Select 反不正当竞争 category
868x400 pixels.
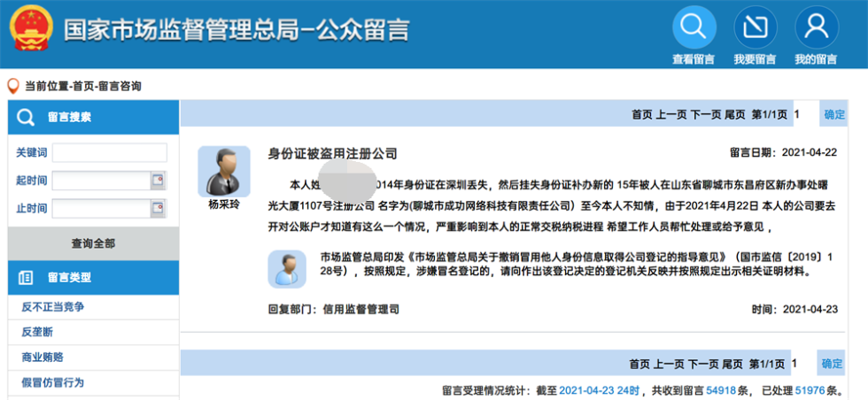click(x=53, y=307)
